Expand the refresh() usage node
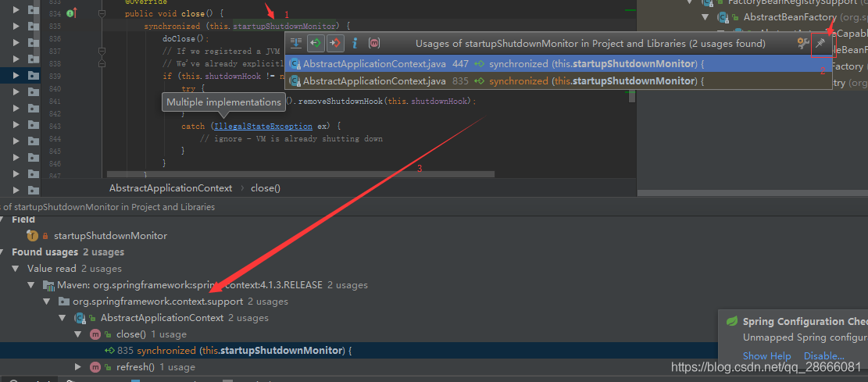 click(x=78, y=366)
